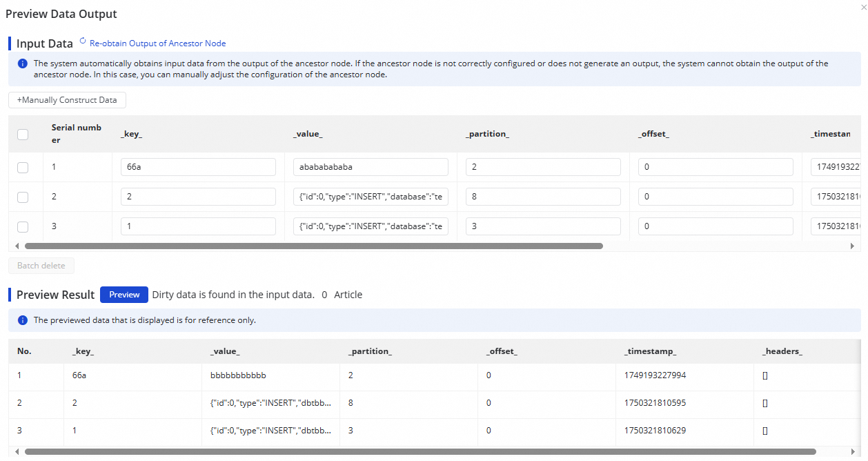The height and width of the screenshot is (461, 868).
Task: Click the Batch delete button
Action: point(41,266)
